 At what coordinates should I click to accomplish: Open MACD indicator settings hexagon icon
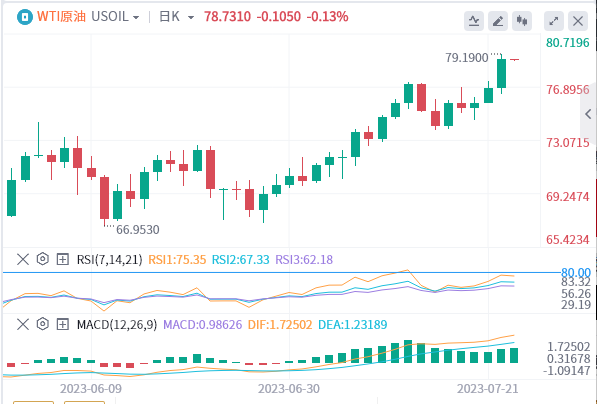coord(43,324)
